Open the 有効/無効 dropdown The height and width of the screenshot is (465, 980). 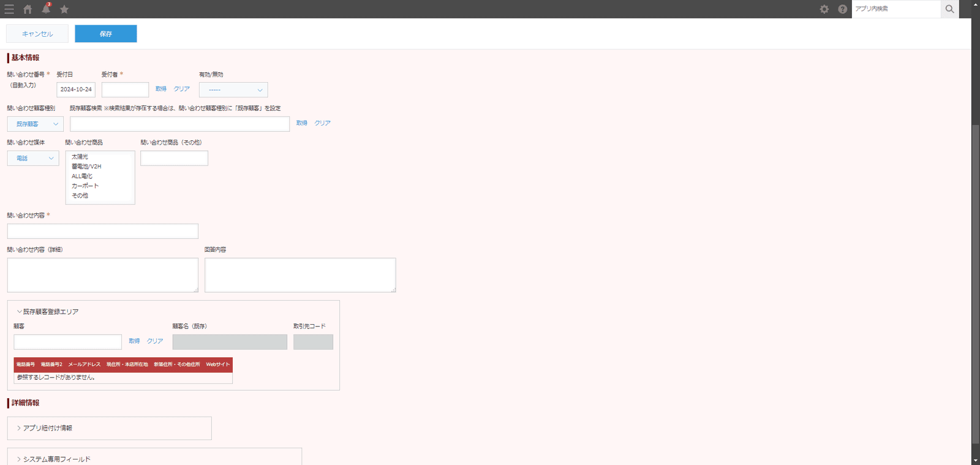[x=233, y=89]
